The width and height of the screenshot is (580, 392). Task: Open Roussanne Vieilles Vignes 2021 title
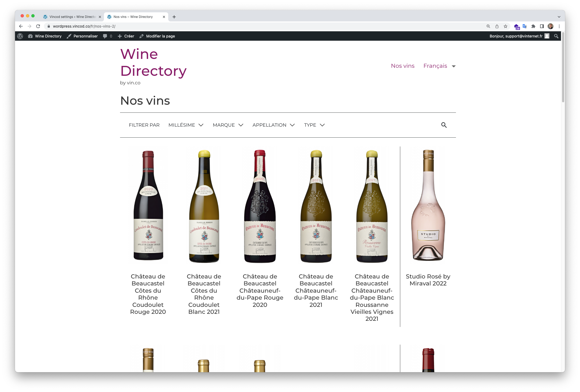coord(372,297)
